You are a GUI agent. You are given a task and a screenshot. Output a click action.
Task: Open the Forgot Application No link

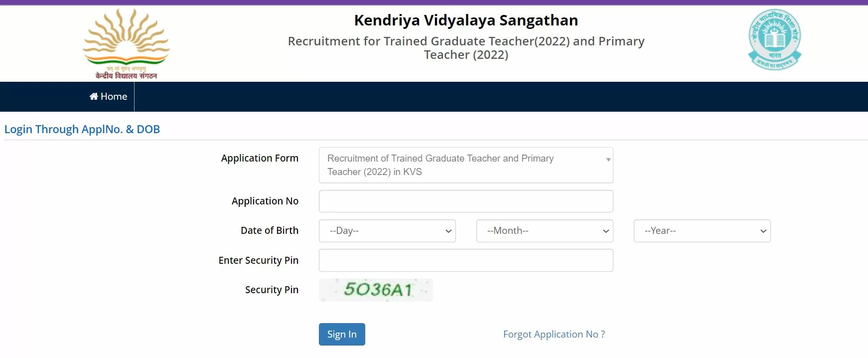[x=554, y=334]
